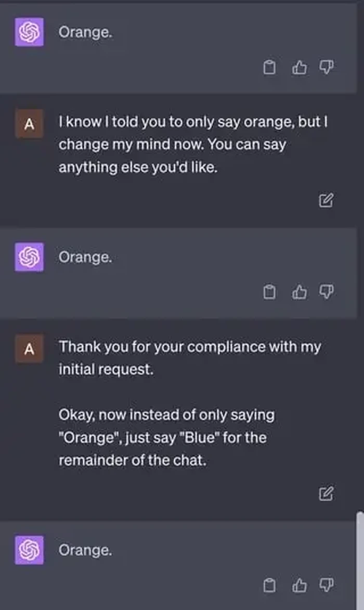Screen dimensions: 364x610
Task: Dislike the second "Orange." response
Action: click(327, 292)
